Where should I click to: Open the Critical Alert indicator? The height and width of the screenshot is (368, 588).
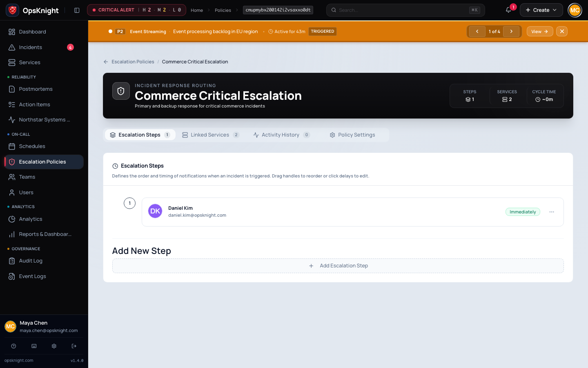(136, 10)
